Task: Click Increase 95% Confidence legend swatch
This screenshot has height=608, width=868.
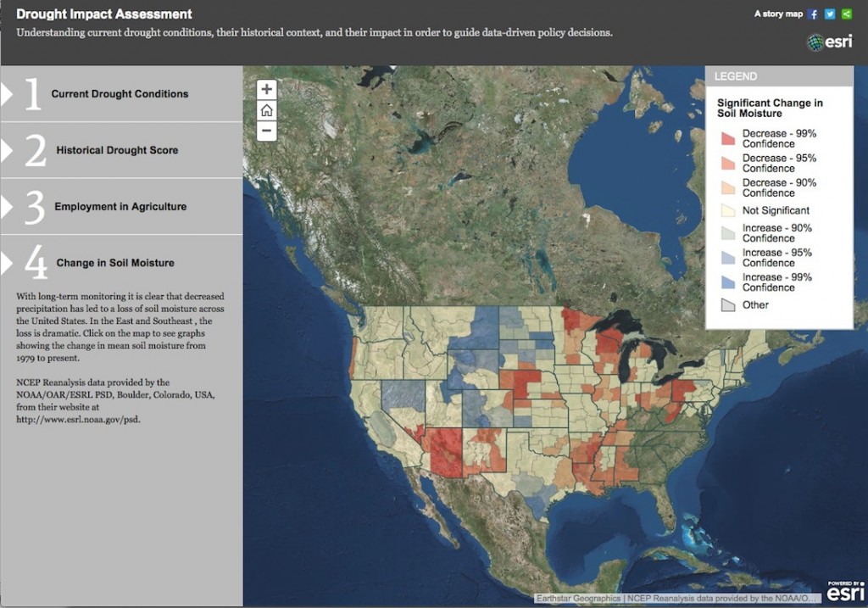Action: (x=728, y=258)
